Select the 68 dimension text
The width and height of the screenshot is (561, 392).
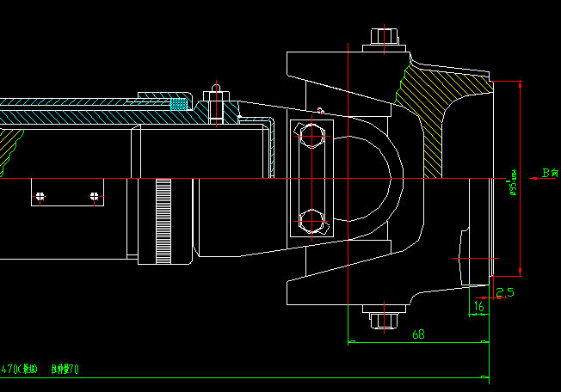(x=419, y=334)
